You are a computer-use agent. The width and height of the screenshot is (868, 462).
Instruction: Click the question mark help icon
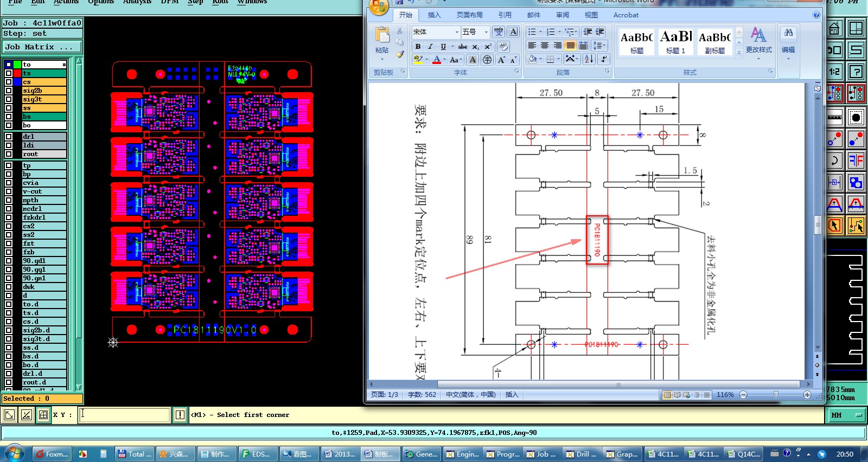point(856,72)
